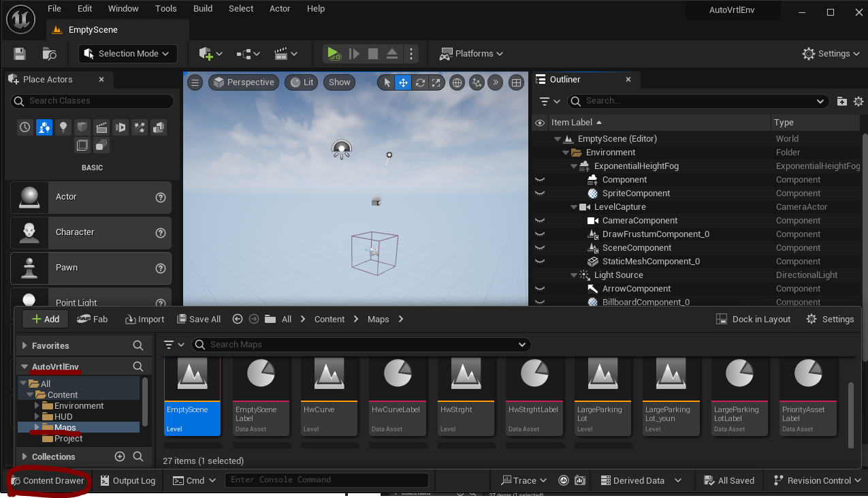Image resolution: width=868 pixels, height=498 pixels.
Task: Click the add folder icon in the Outliner
Action: [842, 101]
